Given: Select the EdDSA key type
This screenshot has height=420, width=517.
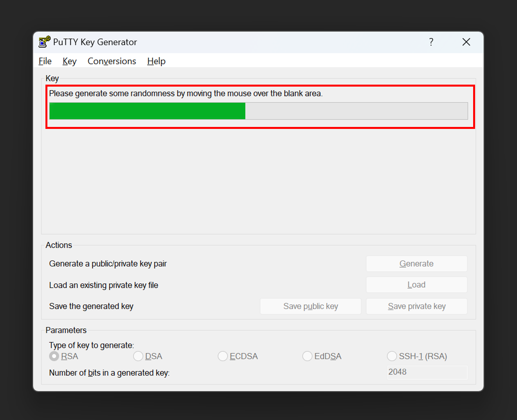Looking at the screenshot, I should coord(322,356).
